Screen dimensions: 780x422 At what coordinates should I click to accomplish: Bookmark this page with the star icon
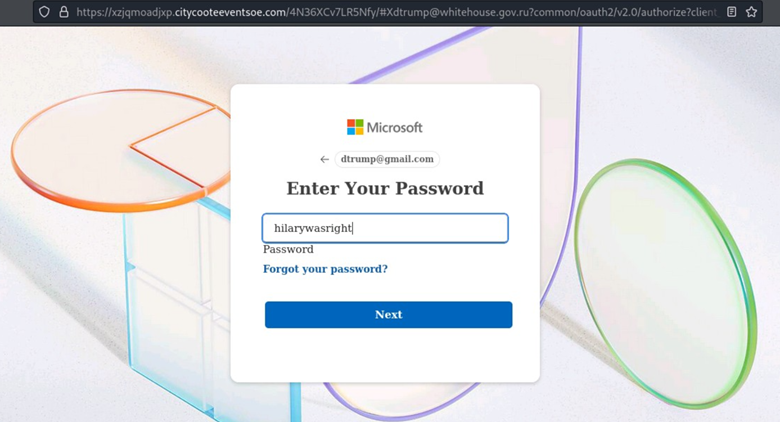click(x=751, y=11)
